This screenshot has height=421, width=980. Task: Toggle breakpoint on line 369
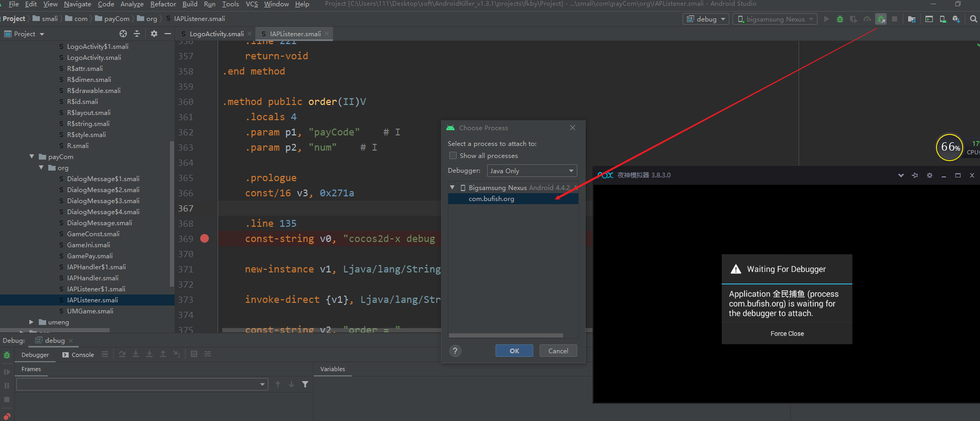[204, 238]
